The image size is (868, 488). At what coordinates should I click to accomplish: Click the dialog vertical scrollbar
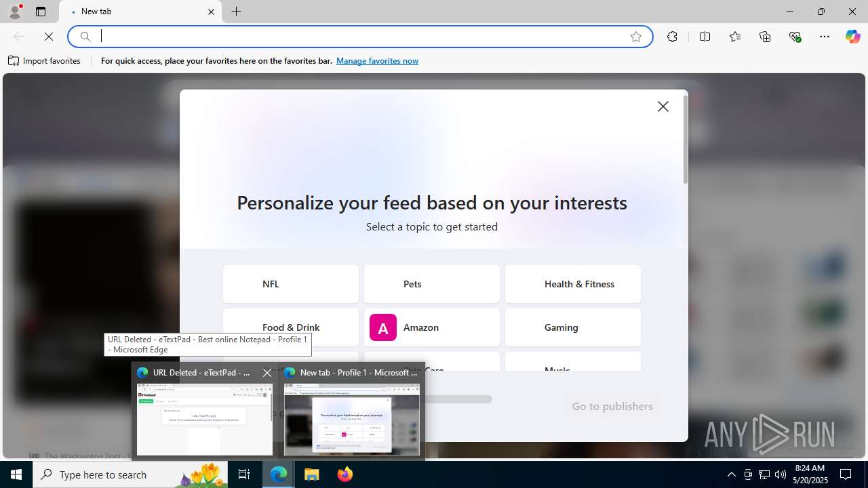click(686, 139)
